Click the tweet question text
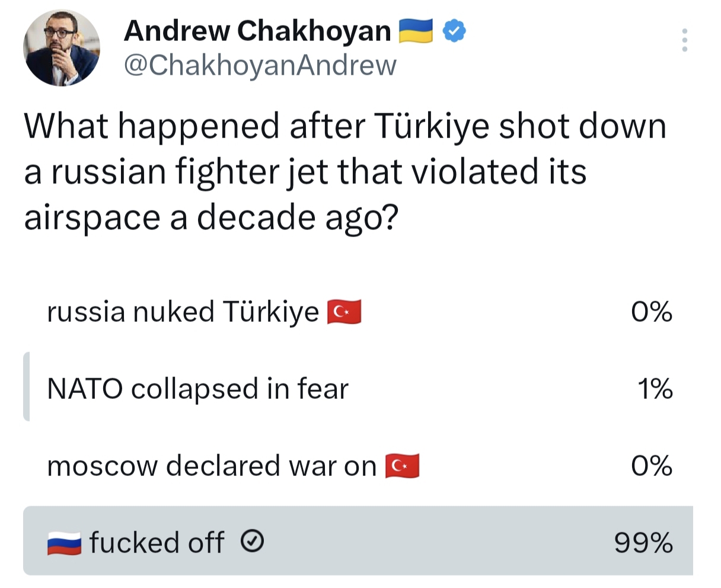 344,172
